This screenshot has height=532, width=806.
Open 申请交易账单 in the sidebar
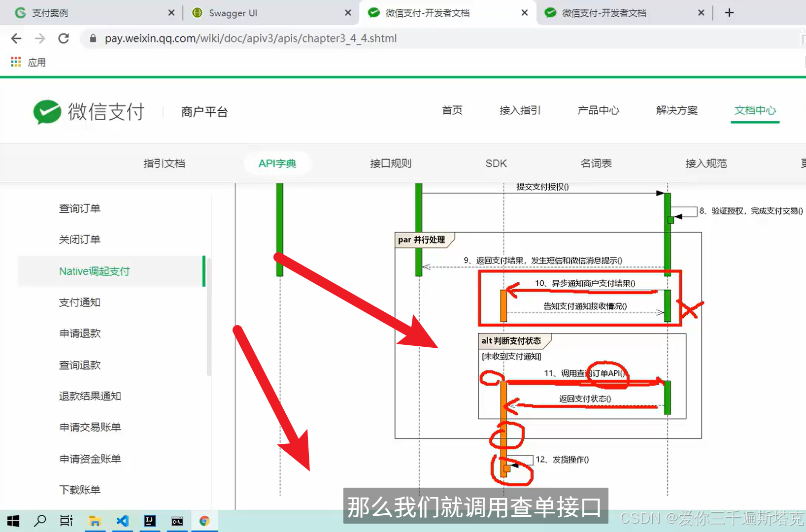tap(90, 427)
